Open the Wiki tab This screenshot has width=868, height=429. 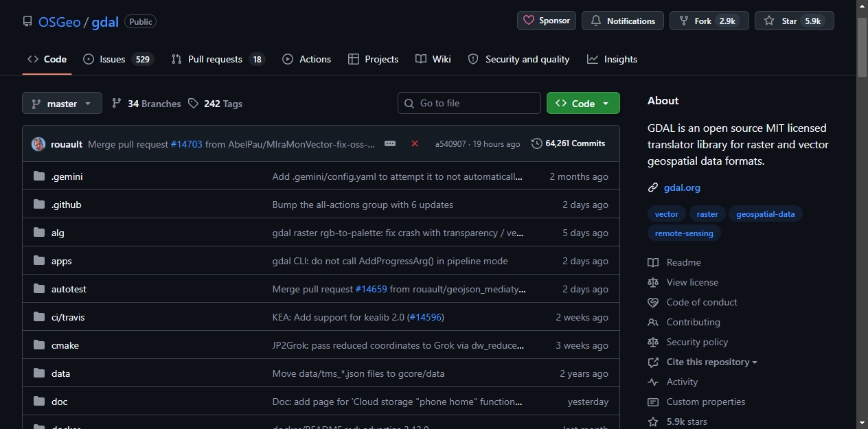433,59
